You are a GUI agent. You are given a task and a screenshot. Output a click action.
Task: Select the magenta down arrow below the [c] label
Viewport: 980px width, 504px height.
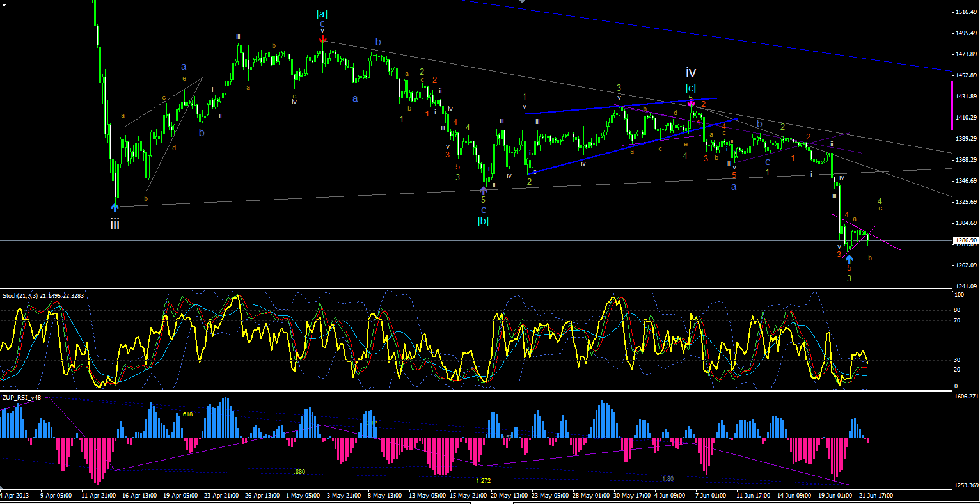click(691, 102)
